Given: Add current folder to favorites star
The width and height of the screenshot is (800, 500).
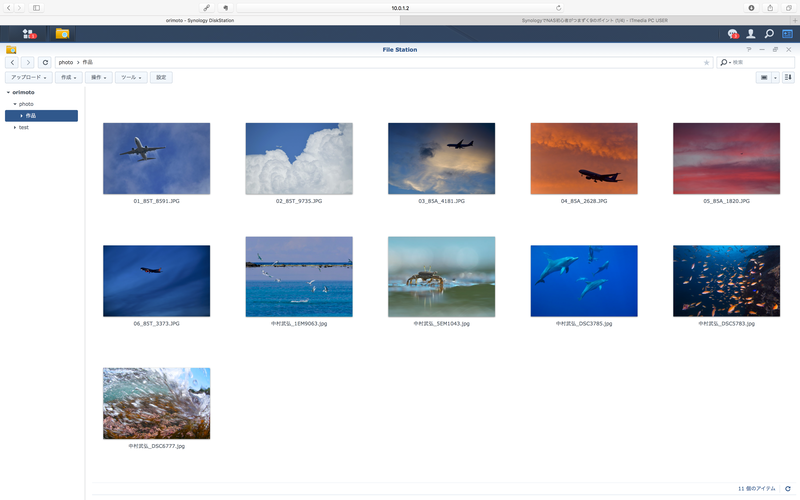Looking at the screenshot, I should (707, 62).
